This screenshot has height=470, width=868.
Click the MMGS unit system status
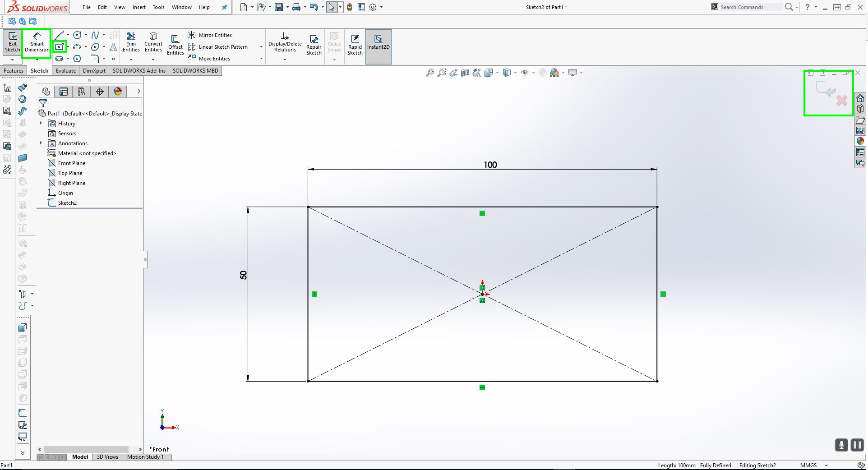pyautogui.click(x=808, y=465)
